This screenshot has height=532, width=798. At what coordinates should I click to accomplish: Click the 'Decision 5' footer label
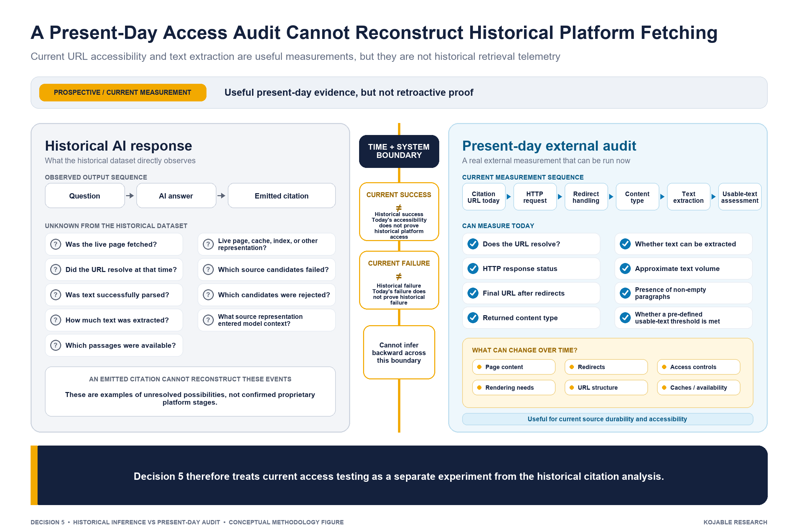(48, 522)
